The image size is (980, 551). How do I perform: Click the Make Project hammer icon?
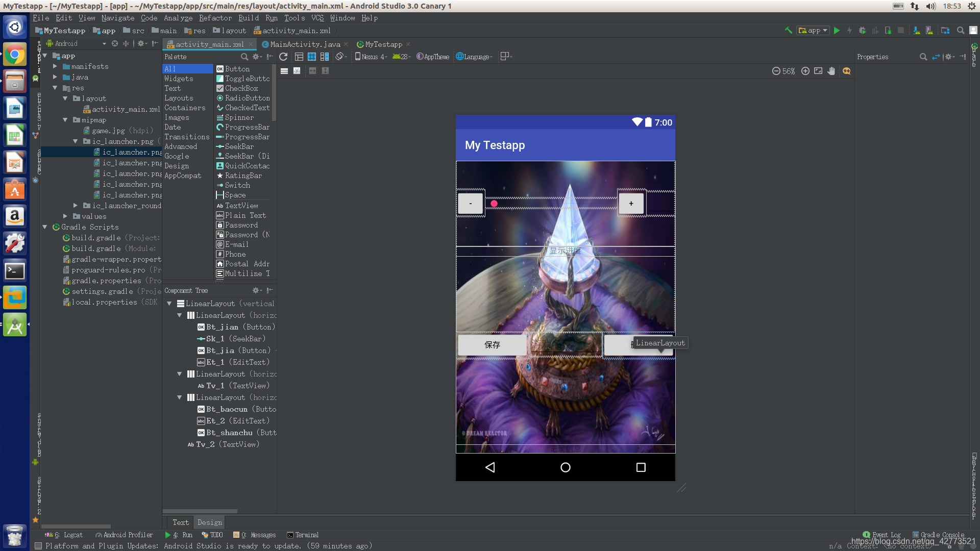[x=789, y=31]
